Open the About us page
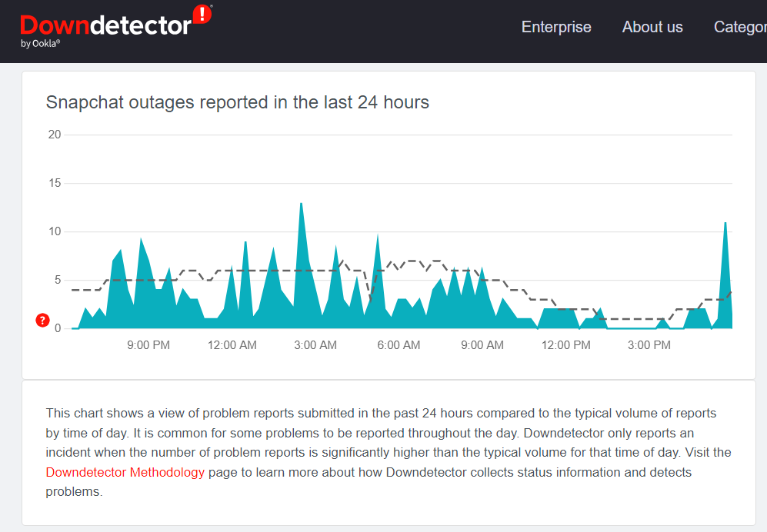 652,27
